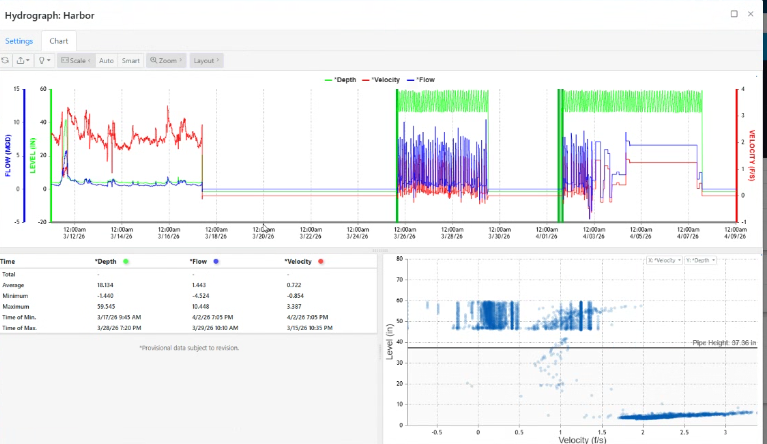Image resolution: width=767 pixels, height=444 pixels.
Task: Select the Chart tab
Action: (x=59, y=41)
